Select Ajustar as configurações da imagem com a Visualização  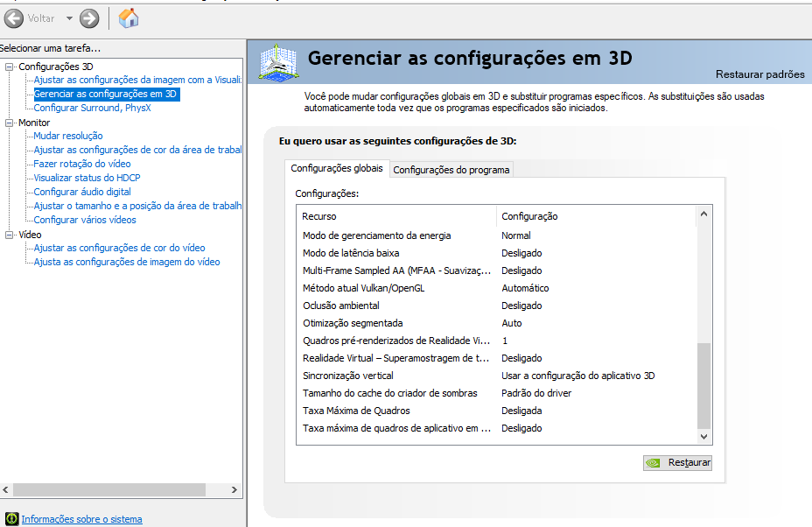(137, 80)
